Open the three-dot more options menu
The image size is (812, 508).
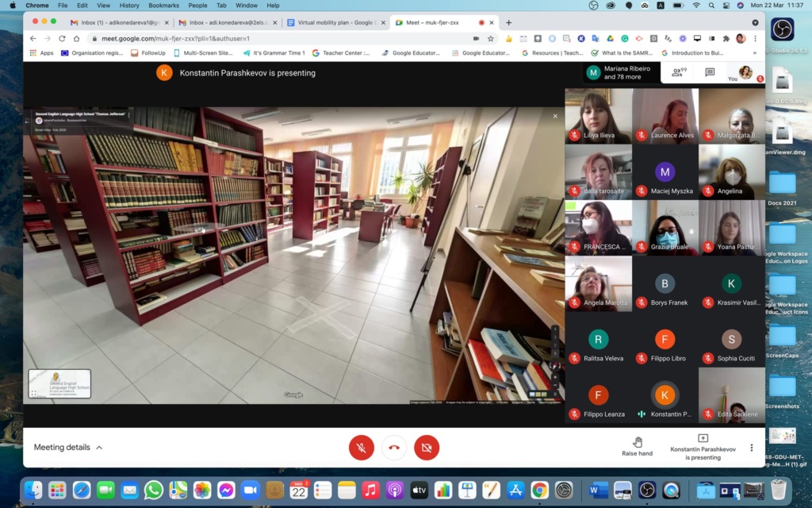pos(752,448)
